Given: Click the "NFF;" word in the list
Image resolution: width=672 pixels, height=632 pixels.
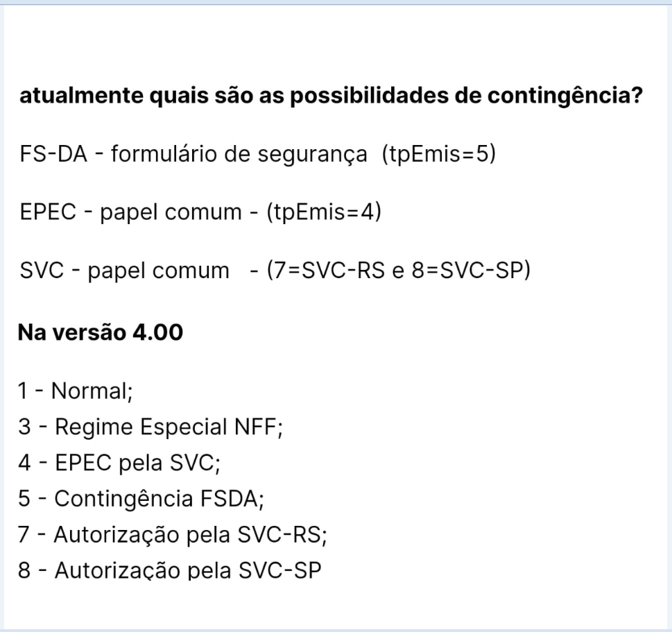Looking at the screenshot, I should click(x=258, y=427).
